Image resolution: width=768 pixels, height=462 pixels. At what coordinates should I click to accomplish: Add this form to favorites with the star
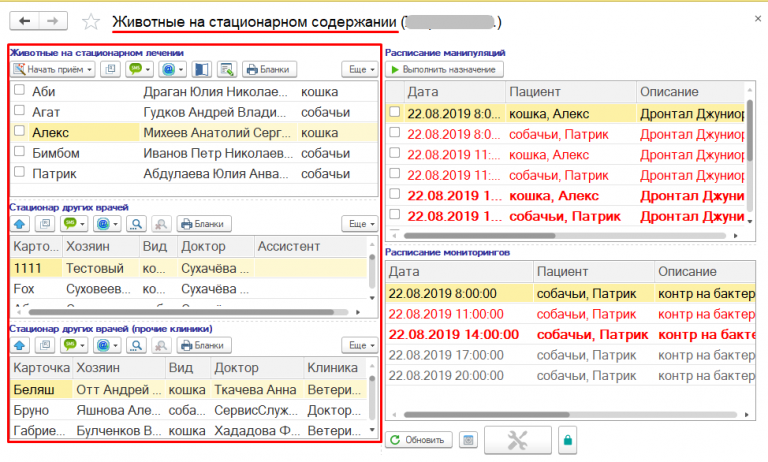(91, 22)
